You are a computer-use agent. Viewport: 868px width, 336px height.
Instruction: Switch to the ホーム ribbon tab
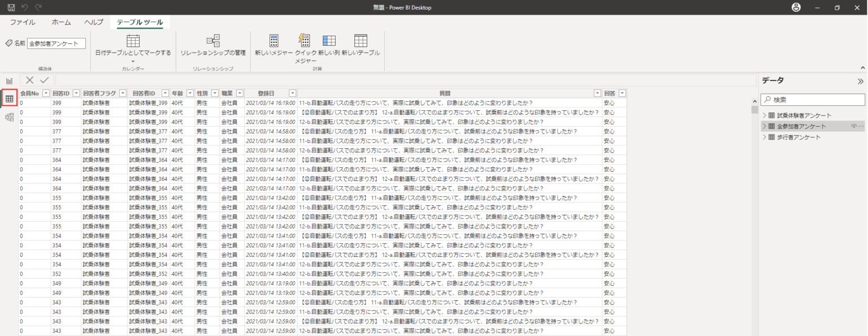61,22
